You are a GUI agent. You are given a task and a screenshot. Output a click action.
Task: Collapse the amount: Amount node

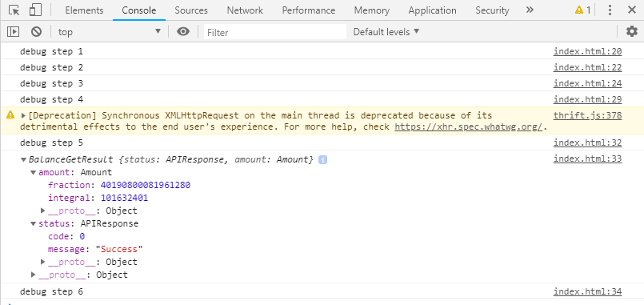pos(34,173)
